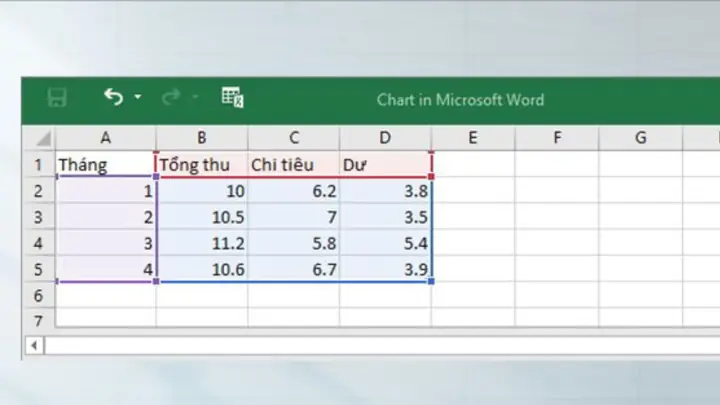This screenshot has height=405, width=720.
Task: Click the cell with value 7
Action: (294, 217)
